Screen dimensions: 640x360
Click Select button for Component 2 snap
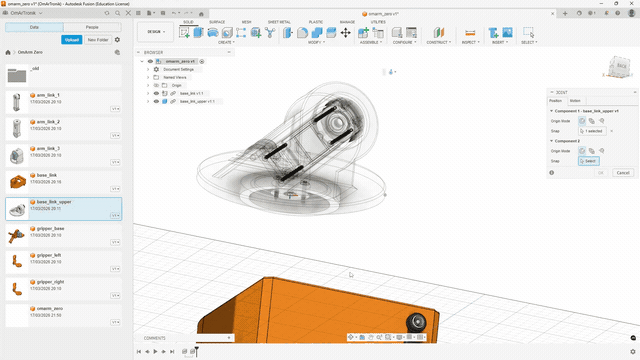(589, 161)
